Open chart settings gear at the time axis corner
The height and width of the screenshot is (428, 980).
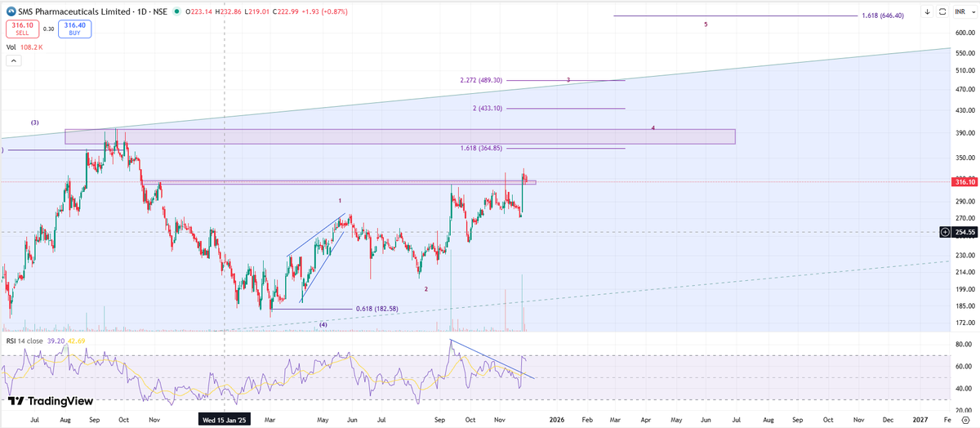[x=965, y=418]
